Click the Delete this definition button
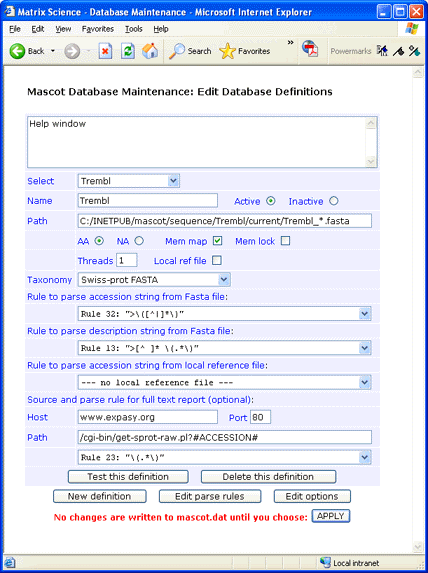This screenshot has height=573, width=428. pyautogui.click(x=268, y=477)
